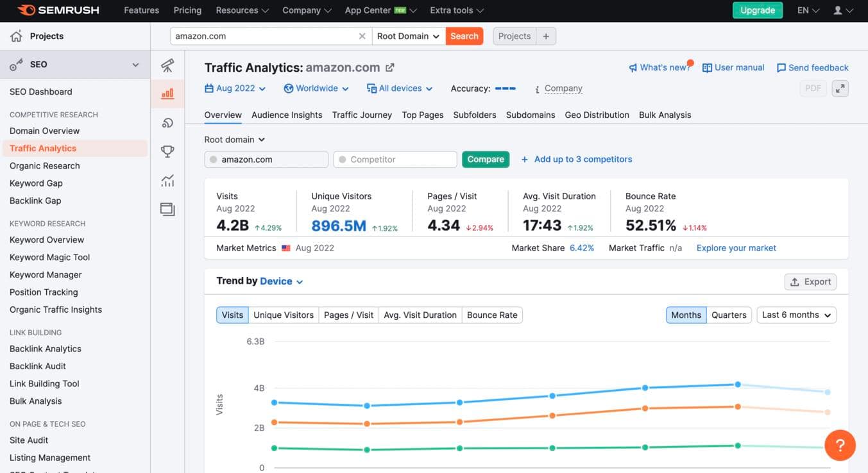Open the Last 6 months dropdown
Viewport: 868px width, 473px height.
tap(796, 315)
